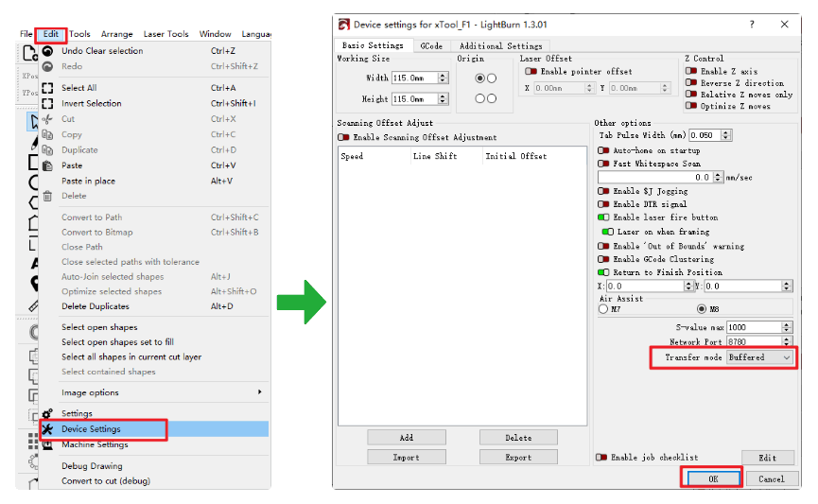The width and height of the screenshot is (818, 504).
Task: Select the M8 air assist radio button
Action: [702, 309]
